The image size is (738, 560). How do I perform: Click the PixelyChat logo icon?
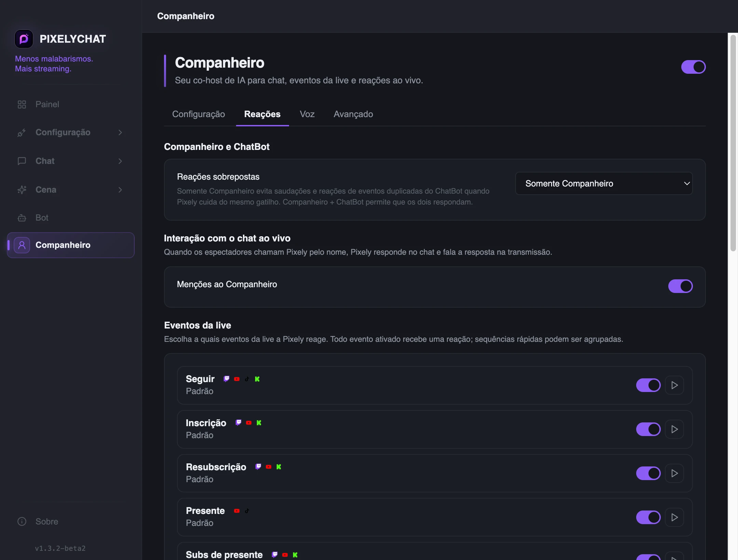click(x=24, y=39)
